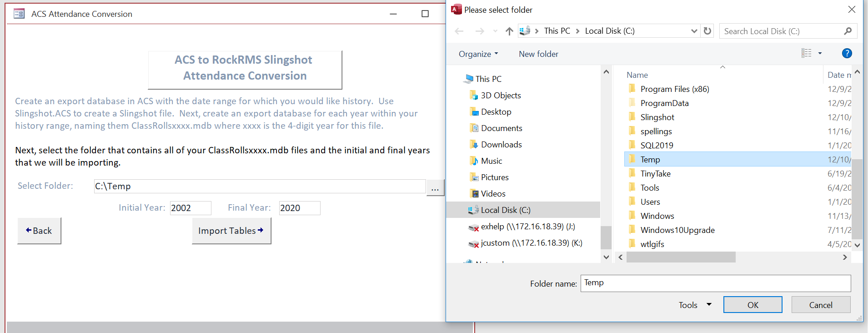The height and width of the screenshot is (333, 868).
Task: Click the Pictures folder icon
Action: [x=474, y=177]
